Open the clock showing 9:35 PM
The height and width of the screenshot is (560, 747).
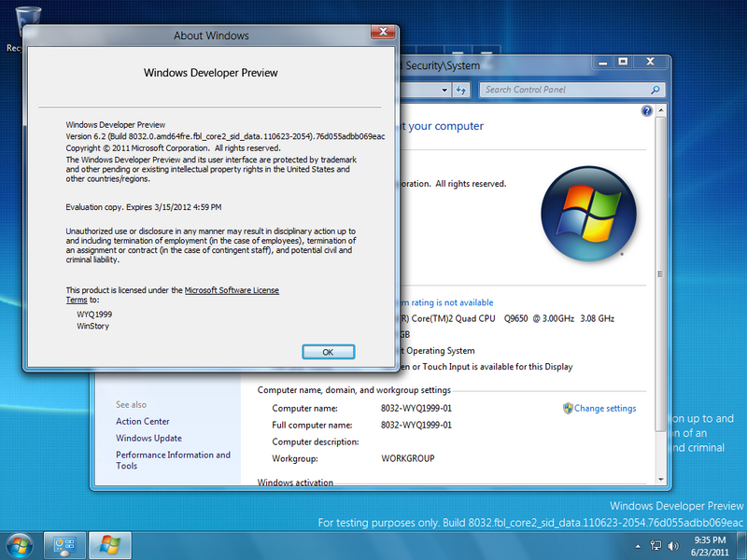pyautogui.click(x=710, y=546)
